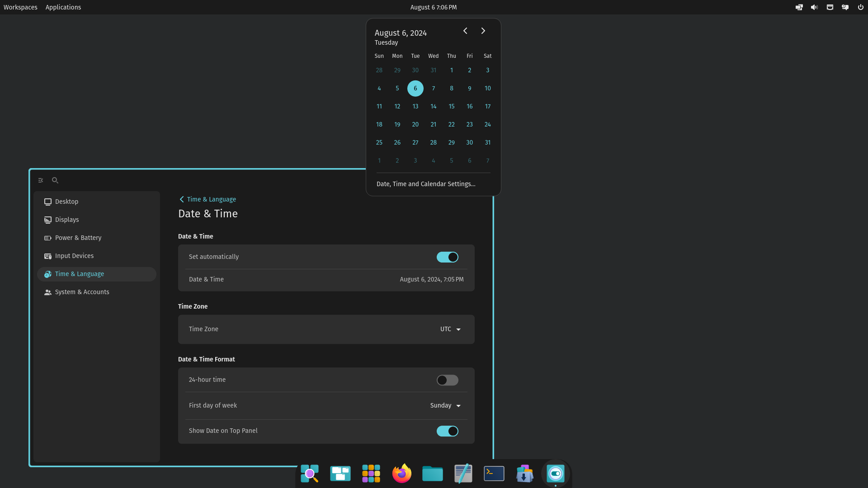Open Firefox browser from taskbar
Screen dimensions: 868x488
[402, 473]
